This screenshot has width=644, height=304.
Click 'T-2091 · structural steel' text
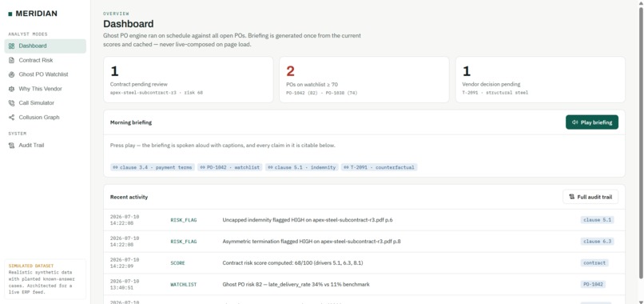click(495, 93)
